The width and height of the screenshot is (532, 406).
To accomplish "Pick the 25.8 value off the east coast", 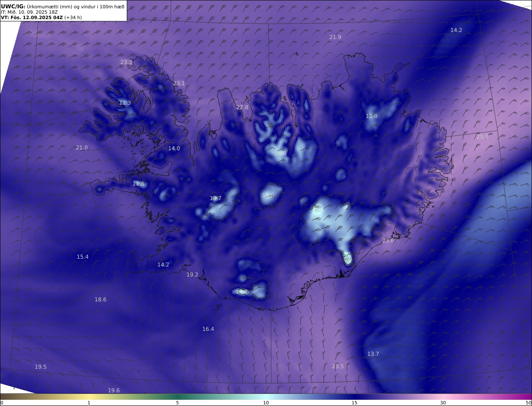I will [483, 137].
